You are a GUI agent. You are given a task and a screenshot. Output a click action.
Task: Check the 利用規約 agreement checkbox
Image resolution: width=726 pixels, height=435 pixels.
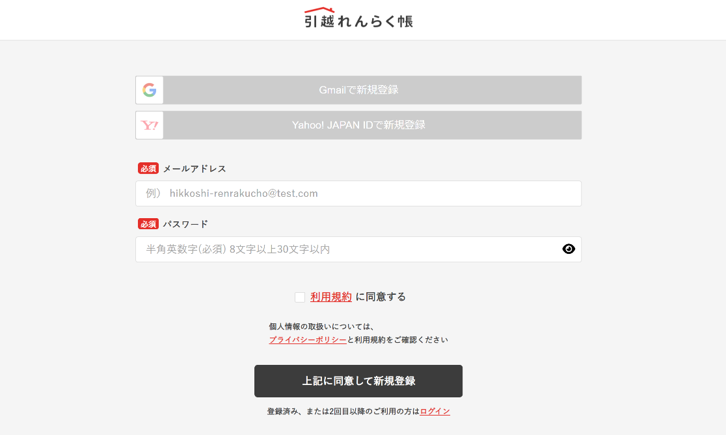coord(300,297)
